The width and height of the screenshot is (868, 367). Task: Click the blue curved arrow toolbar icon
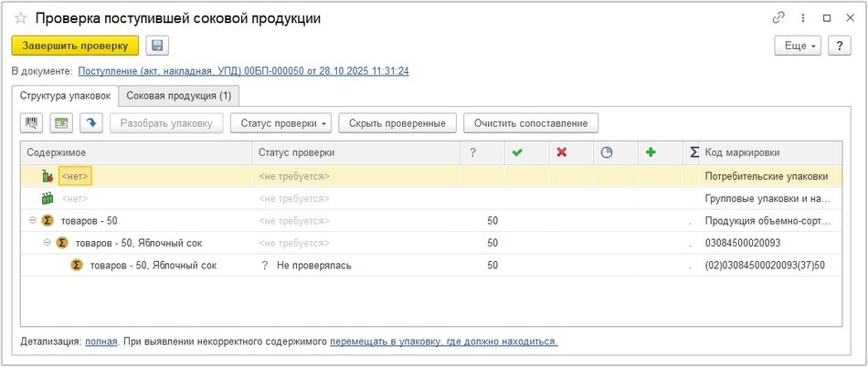click(90, 122)
